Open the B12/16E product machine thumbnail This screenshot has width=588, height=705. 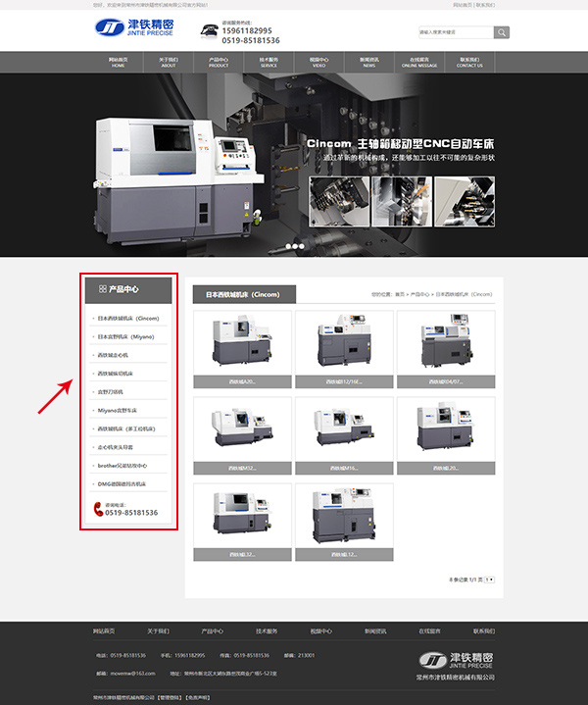(x=344, y=342)
